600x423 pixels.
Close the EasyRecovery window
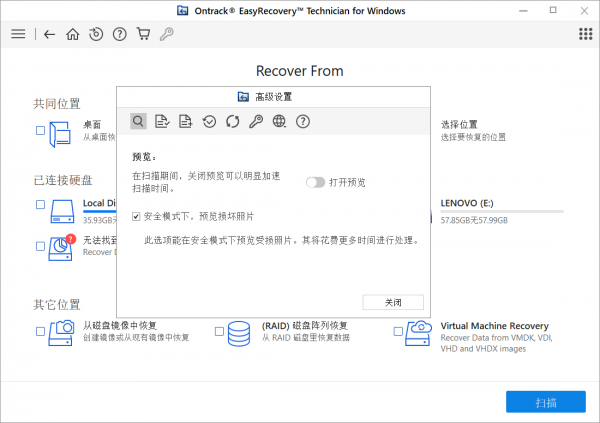(584, 11)
